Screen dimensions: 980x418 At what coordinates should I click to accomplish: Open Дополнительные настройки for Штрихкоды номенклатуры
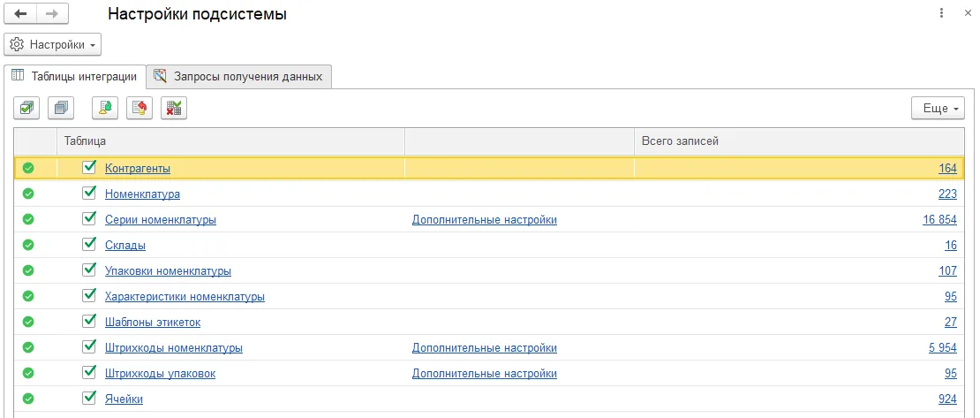484,347
